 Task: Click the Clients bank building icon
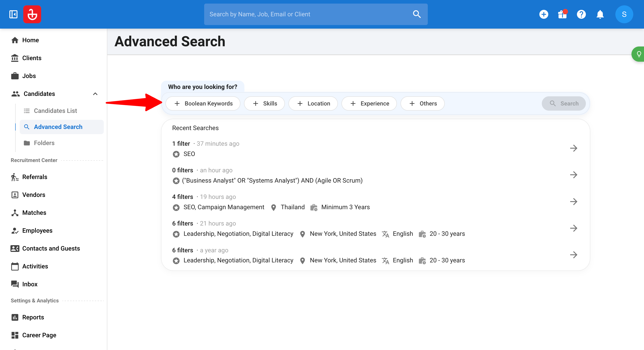point(15,58)
